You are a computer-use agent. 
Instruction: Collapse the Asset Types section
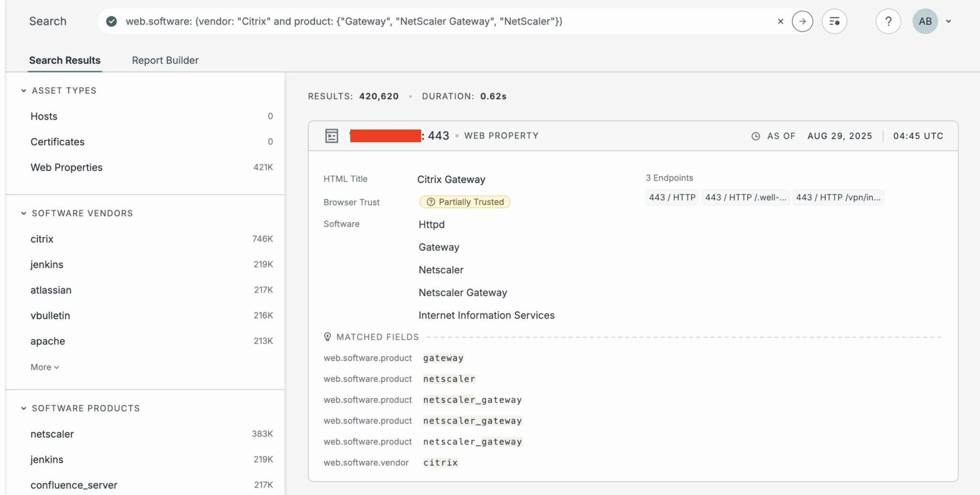coord(23,91)
